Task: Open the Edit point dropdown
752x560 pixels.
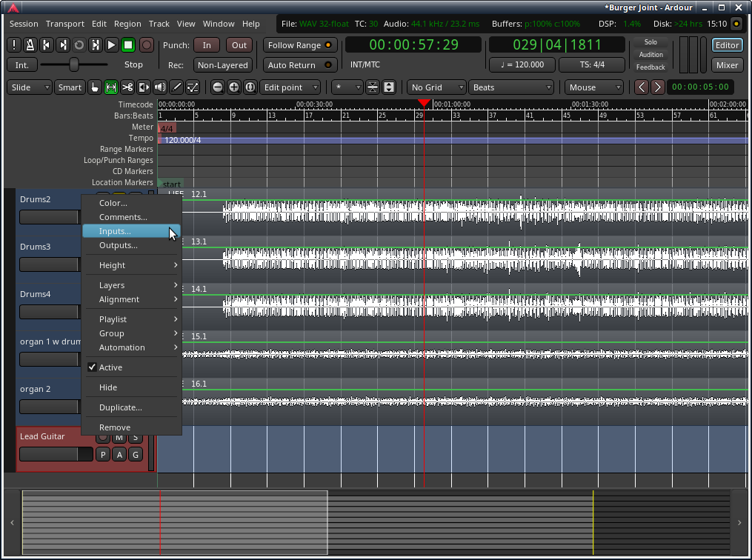Action: point(290,87)
